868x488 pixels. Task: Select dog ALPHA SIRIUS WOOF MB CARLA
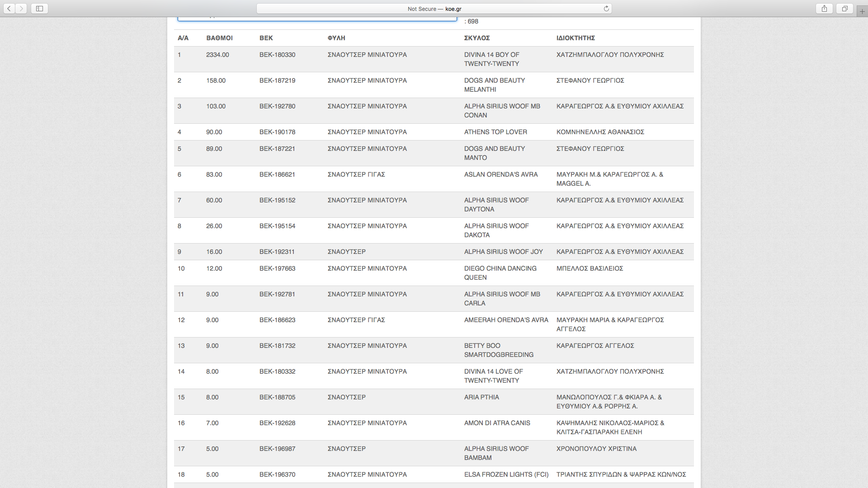pyautogui.click(x=502, y=299)
